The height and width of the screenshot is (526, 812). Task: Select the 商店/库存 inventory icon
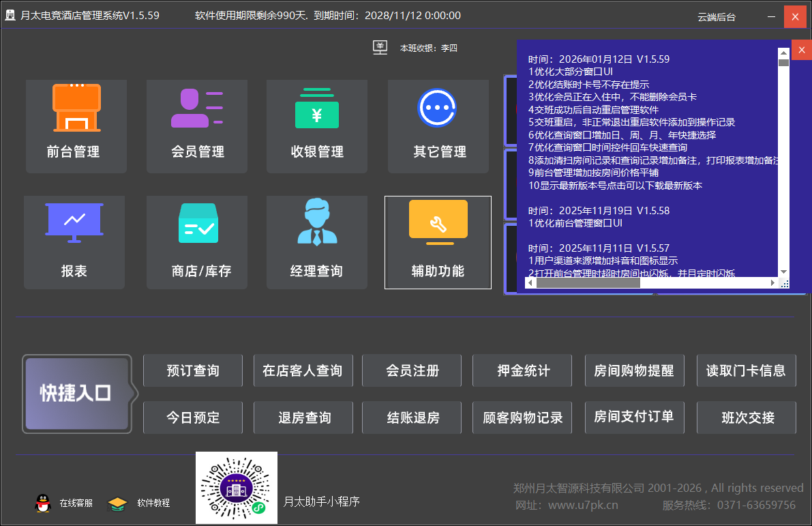(198, 223)
